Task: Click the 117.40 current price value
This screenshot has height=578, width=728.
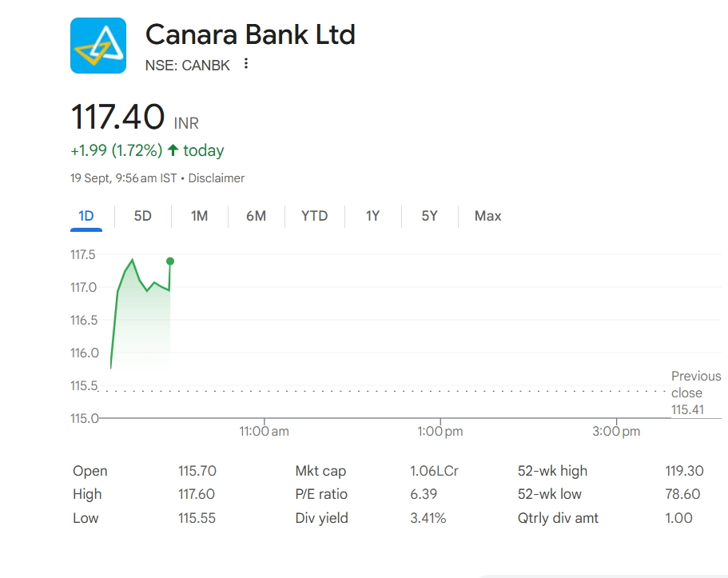Action: point(118,117)
